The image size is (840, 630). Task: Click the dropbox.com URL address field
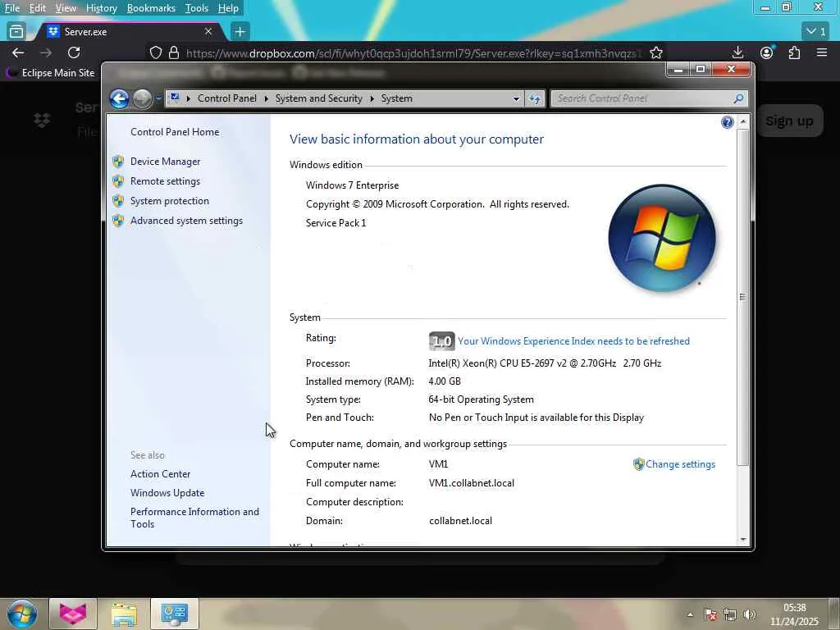pos(413,53)
